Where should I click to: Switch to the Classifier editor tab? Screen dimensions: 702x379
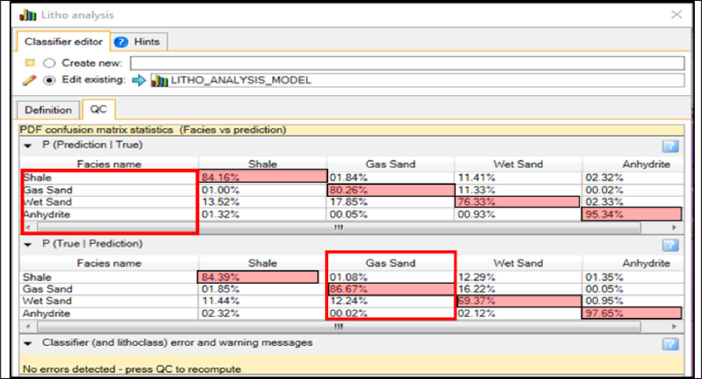click(64, 42)
